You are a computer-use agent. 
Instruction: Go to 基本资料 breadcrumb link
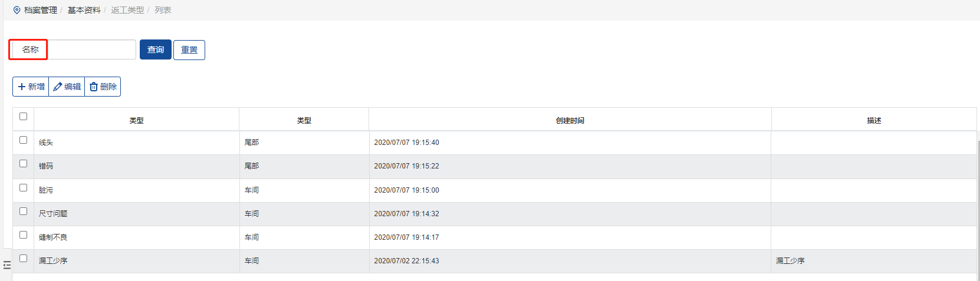pyautogui.click(x=84, y=10)
